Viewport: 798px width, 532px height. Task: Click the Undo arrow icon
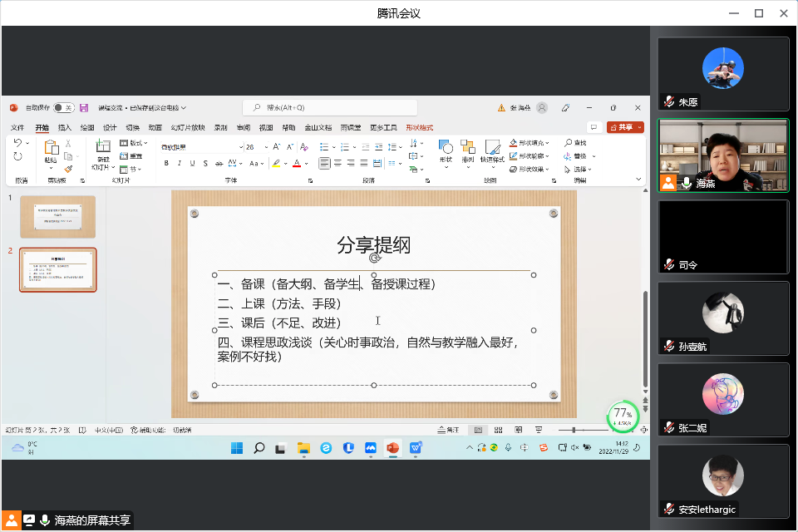17,144
